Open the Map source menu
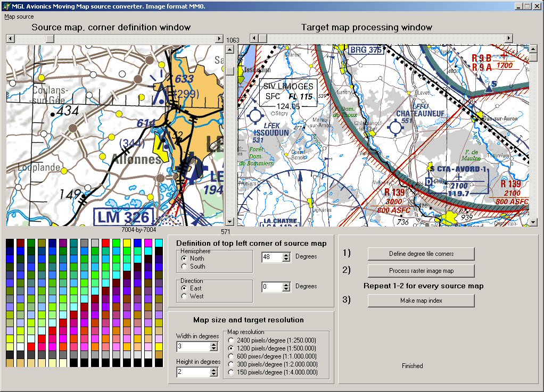Image resolution: width=544 pixels, height=392 pixels. tap(19, 16)
